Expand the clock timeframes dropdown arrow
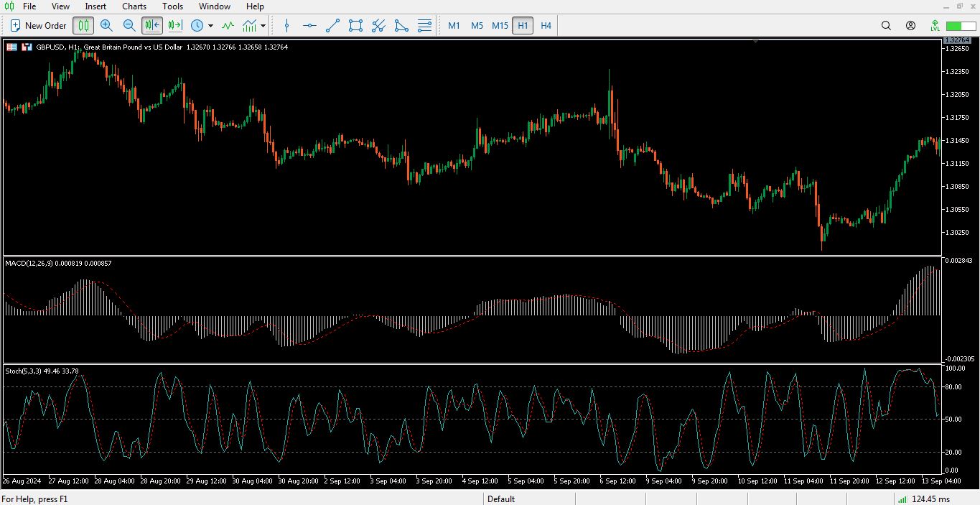Screen dimensions: 980x505 (210, 26)
